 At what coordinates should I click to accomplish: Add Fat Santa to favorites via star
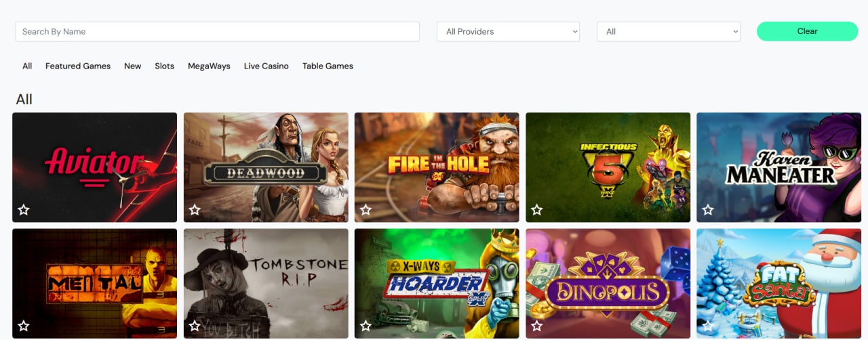tap(708, 326)
